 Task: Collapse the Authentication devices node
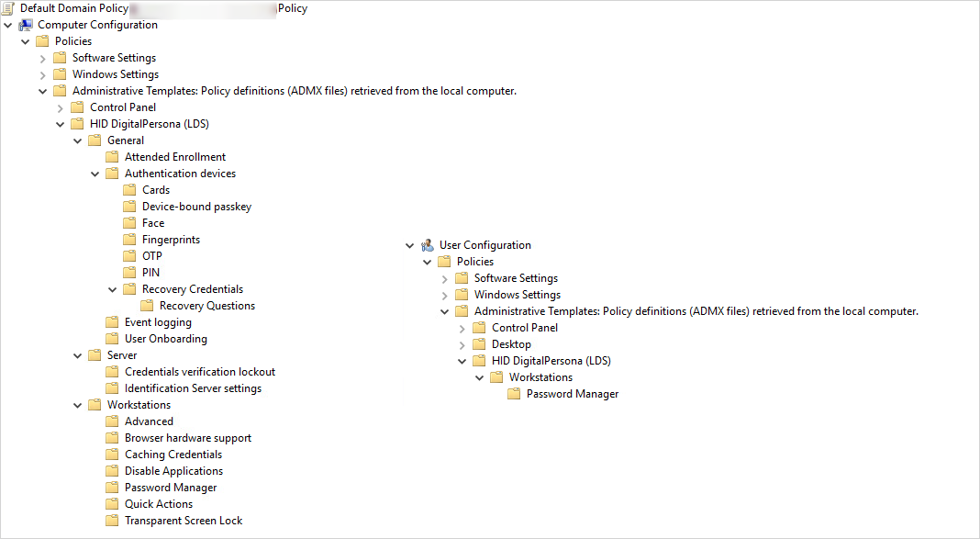(95, 174)
